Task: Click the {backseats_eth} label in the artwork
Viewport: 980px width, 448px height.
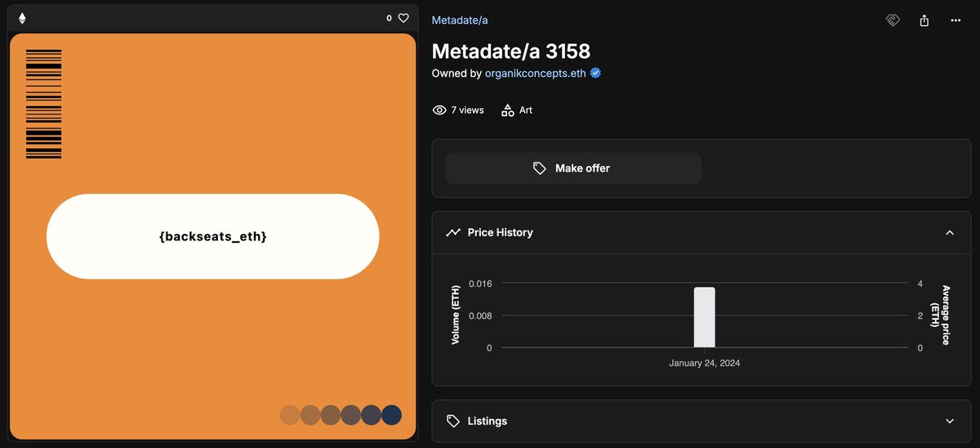Action: (x=213, y=236)
